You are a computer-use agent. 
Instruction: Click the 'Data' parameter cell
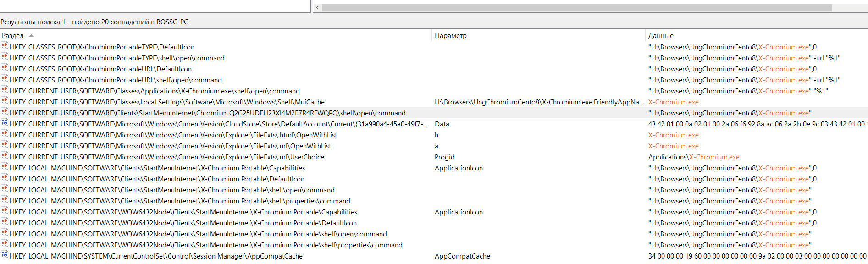(x=442, y=124)
